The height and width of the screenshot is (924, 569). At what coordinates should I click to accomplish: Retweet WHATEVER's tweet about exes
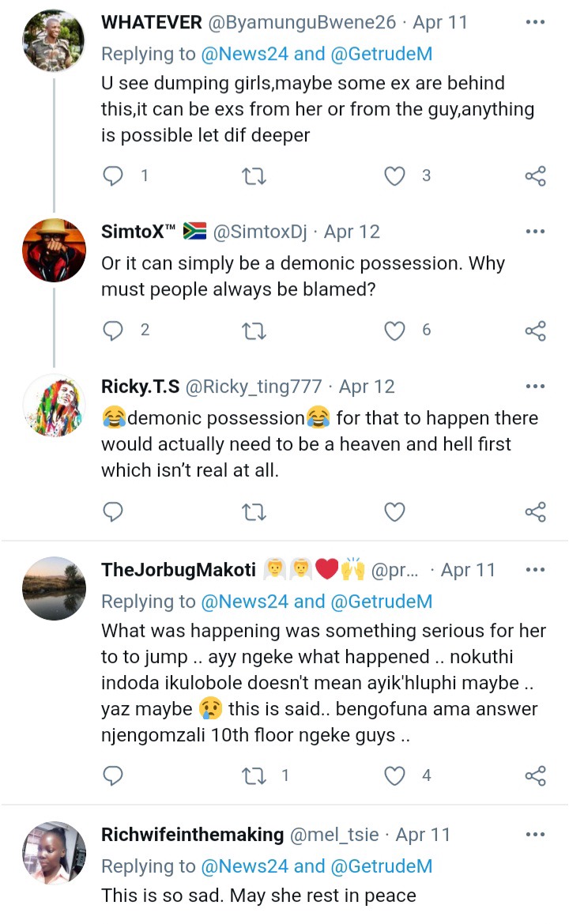pyautogui.click(x=253, y=175)
